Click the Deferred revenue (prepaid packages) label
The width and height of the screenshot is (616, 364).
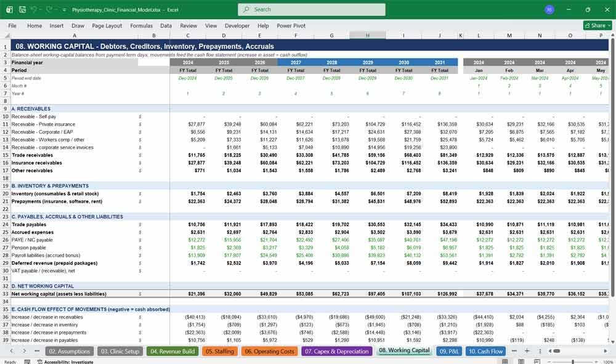(55, 263)
